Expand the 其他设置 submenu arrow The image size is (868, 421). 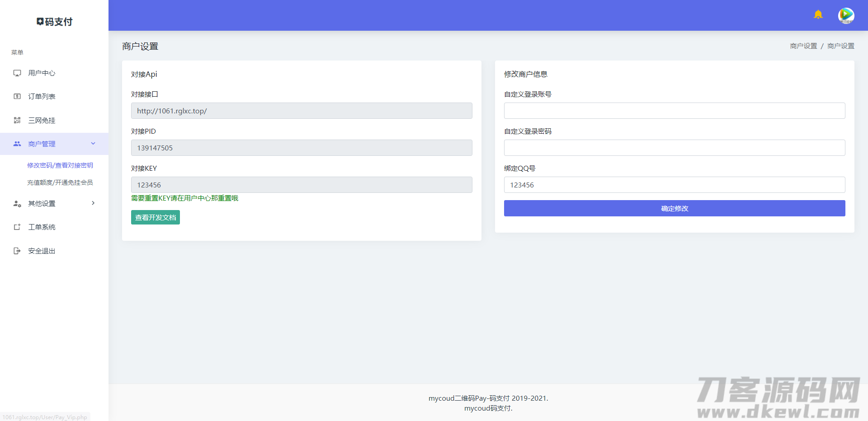pos(93,203)
